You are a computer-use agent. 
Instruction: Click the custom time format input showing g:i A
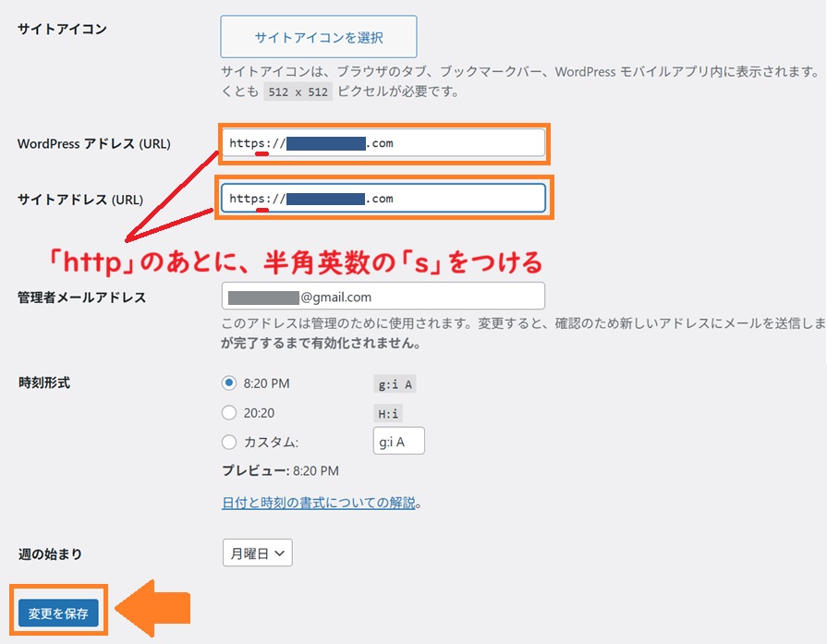pos(398,441)
